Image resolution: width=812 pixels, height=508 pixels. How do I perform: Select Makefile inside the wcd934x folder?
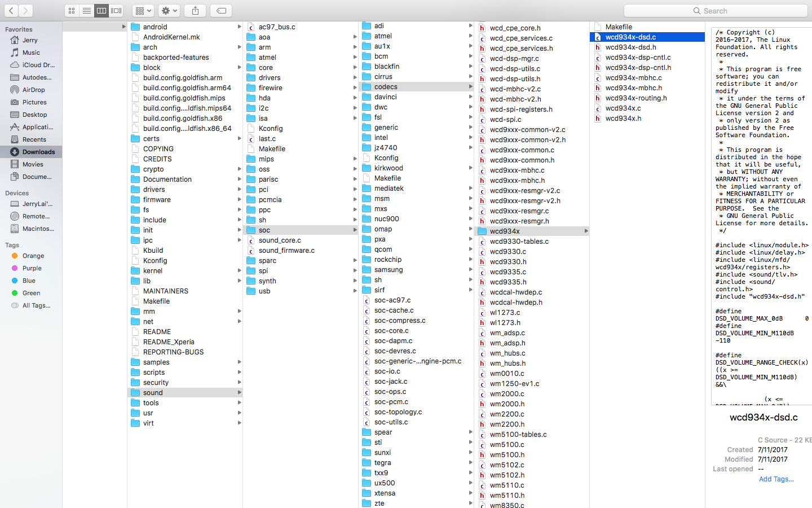[x=647, y=27]
